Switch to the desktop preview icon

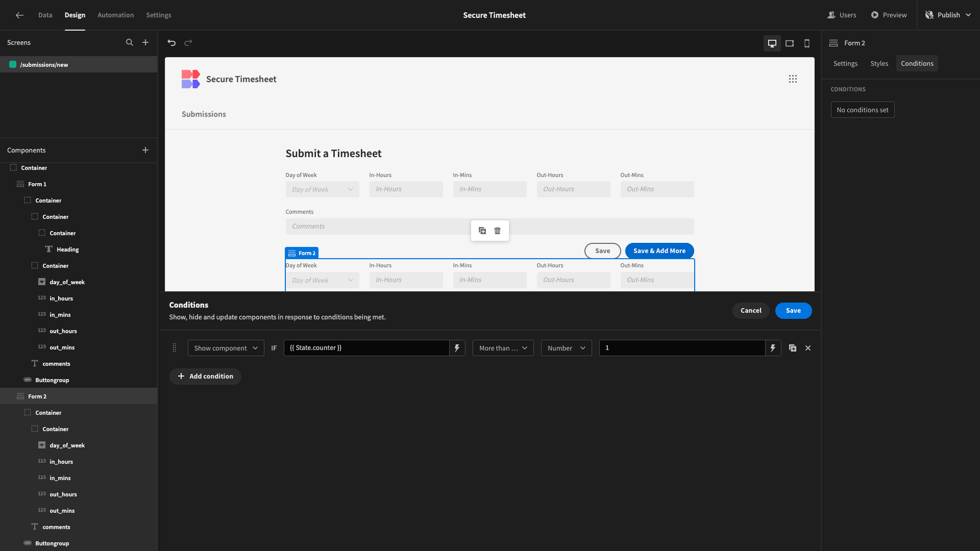[772, 43]
